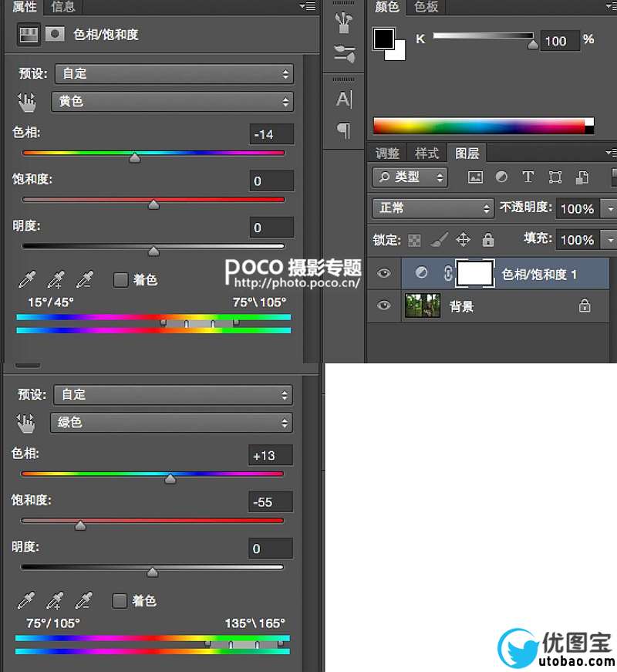This screenshot has height=672, width=617.
Task: Switch to the 信息 tab
Action: (63, 7)
